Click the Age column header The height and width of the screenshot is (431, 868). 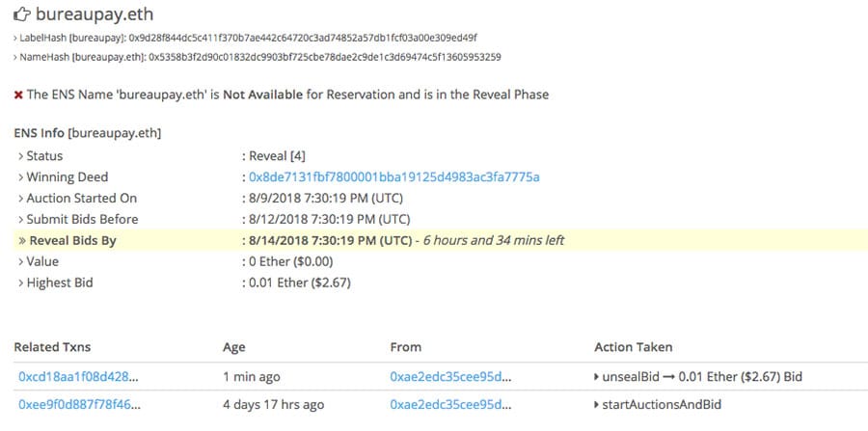(233, 347)
